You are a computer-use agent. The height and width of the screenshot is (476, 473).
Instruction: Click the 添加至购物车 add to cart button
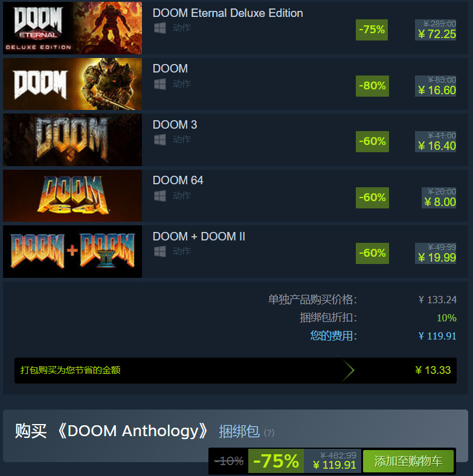pos(408,461)
